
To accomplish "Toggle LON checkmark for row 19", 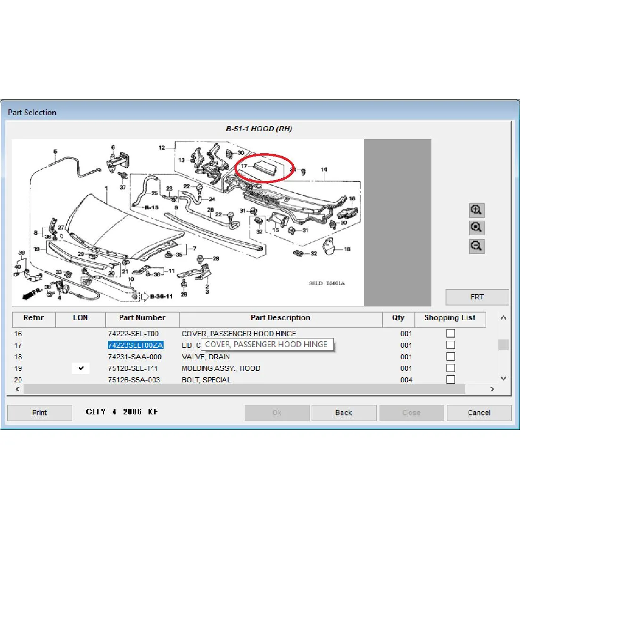I will coord(81,368).
